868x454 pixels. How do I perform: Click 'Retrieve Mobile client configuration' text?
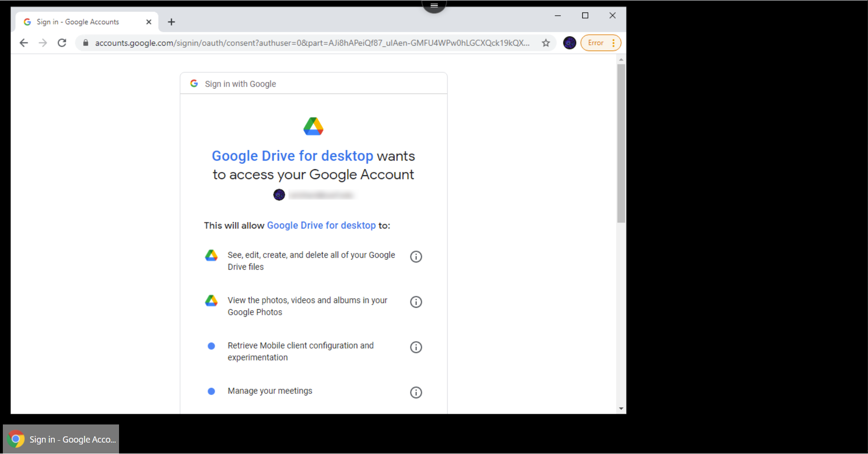pos(301,351)
